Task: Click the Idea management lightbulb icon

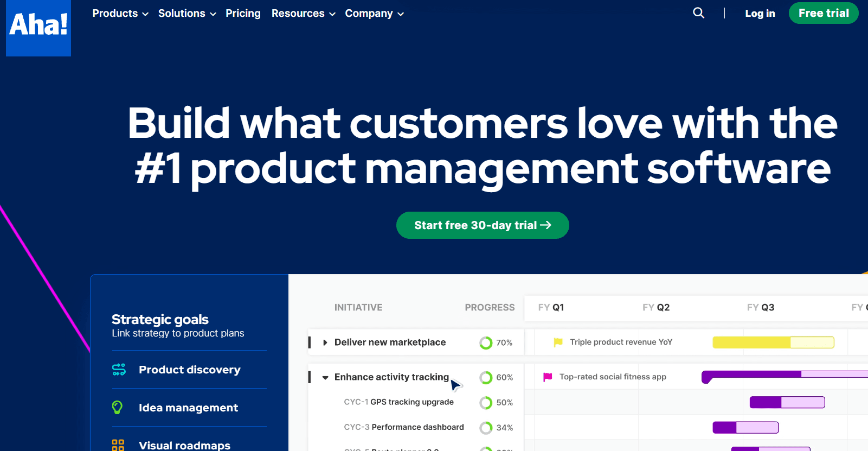Action: (x=117, y=408)
